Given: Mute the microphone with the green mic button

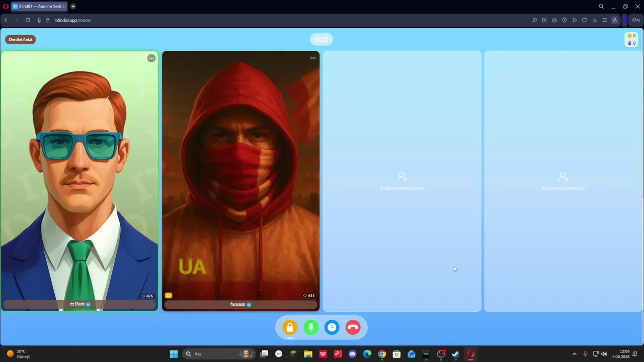Looking at the screenshot, I should 311,327.
